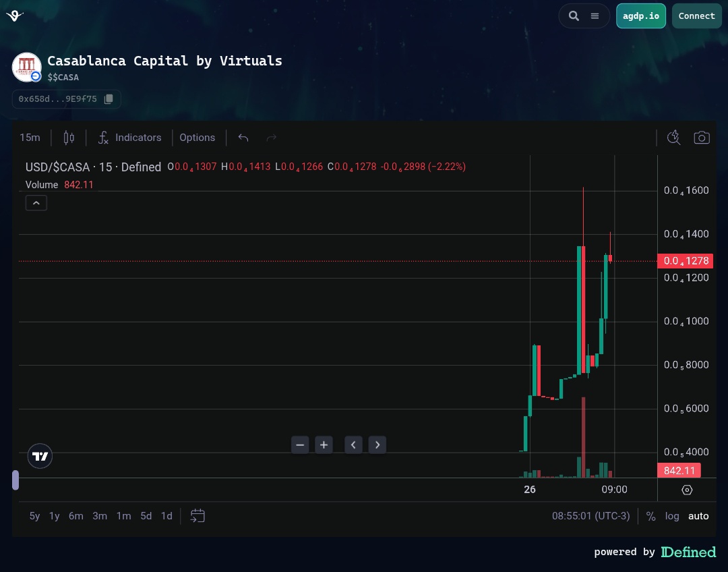Open the timezone 08:55:01 (UTC-3) menu

click(591, 516)
